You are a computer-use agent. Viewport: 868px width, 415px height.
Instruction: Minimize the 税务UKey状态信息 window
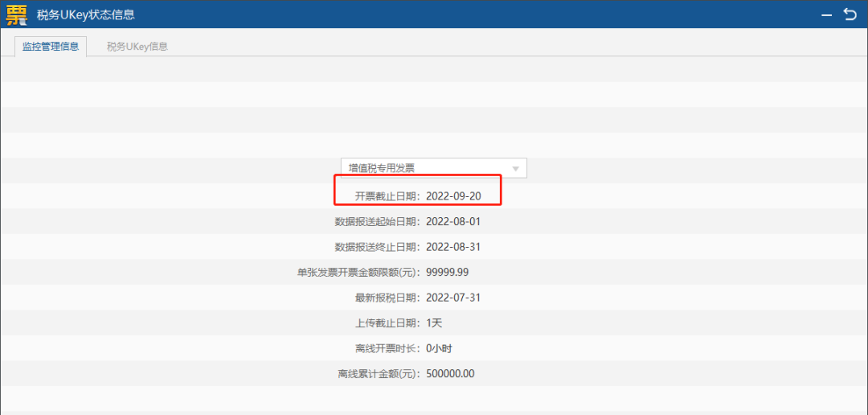(826, 15)
